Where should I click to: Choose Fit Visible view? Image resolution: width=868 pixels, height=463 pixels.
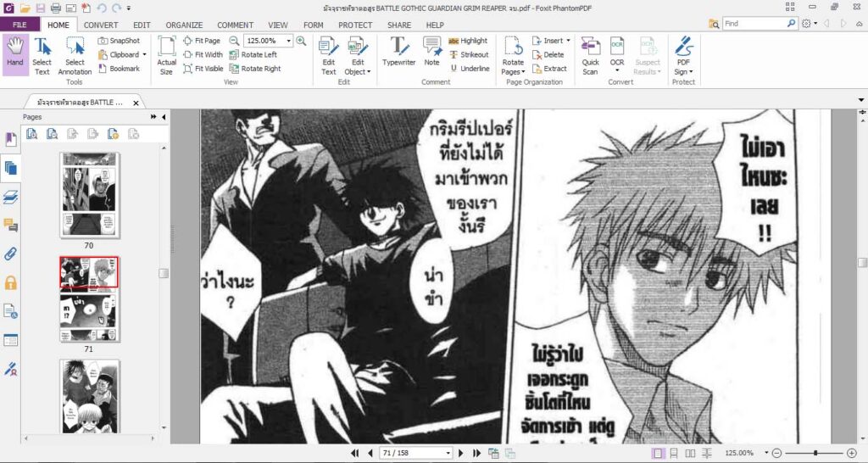tap(203, 69)
